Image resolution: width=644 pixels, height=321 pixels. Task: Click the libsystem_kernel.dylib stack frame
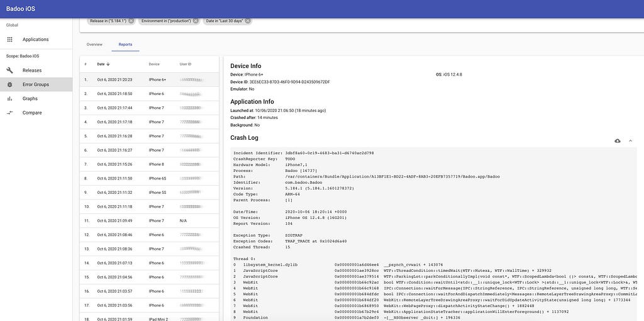338,265
